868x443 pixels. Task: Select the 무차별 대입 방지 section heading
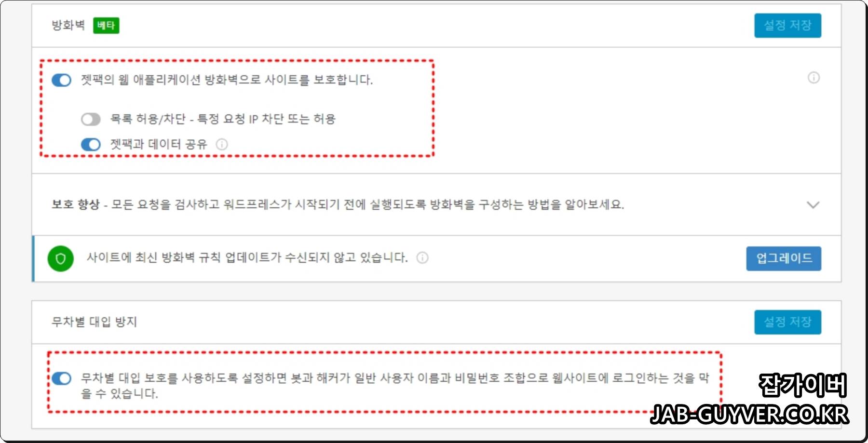[x=95, y=322]
